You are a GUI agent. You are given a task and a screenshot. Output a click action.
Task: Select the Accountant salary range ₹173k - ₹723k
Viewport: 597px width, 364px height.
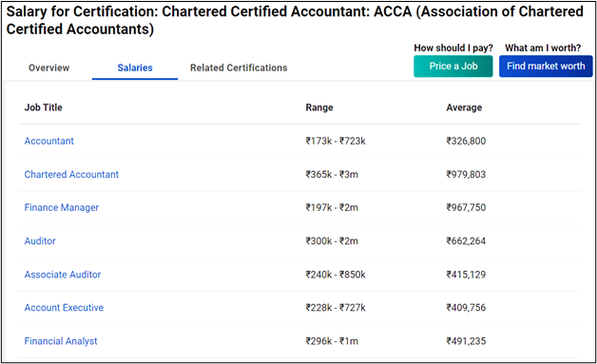336,141
